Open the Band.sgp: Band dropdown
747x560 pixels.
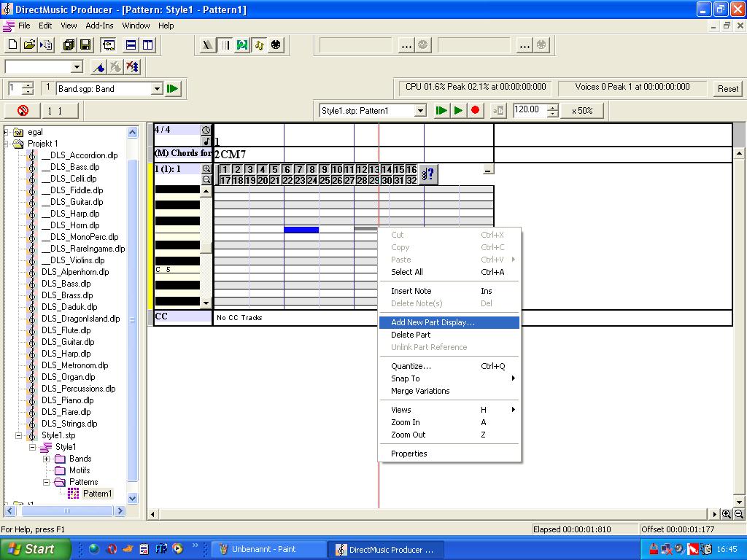tap(157, 89)
